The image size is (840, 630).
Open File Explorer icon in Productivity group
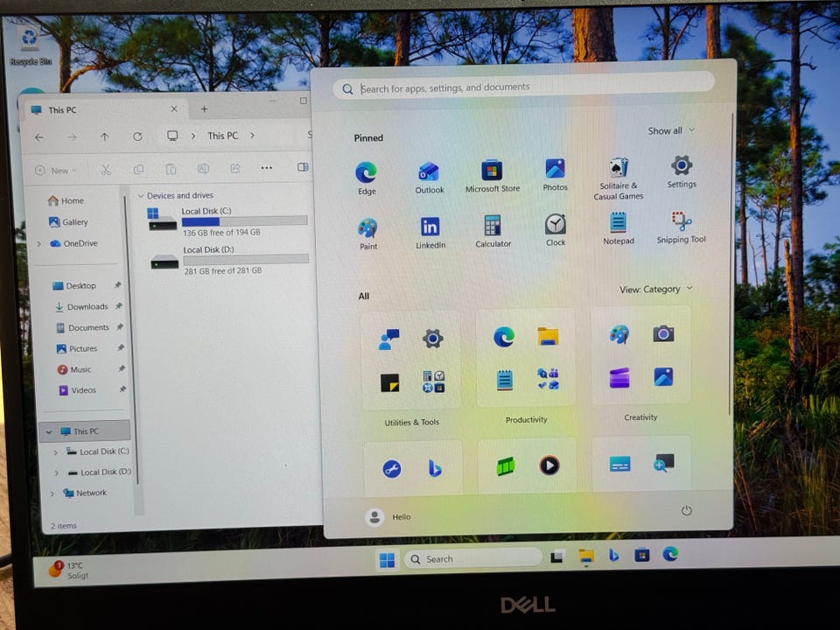pyautogui.click(x=548, y=336)
